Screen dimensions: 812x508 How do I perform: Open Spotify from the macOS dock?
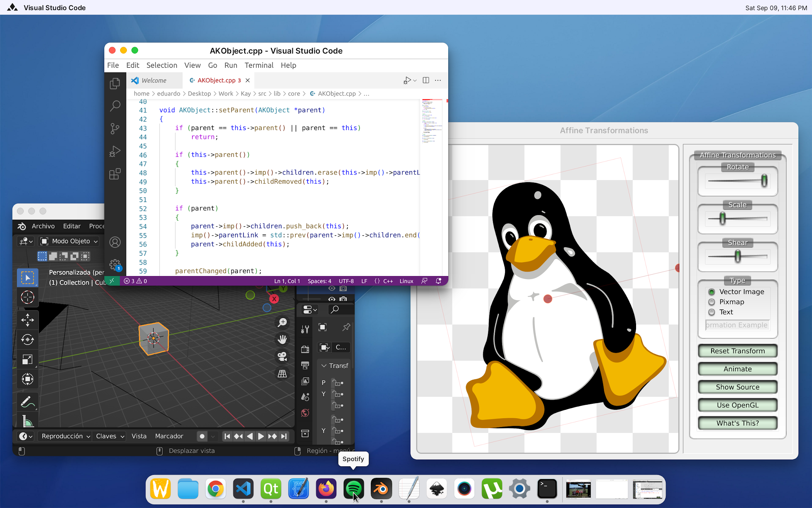click(x=354, y=489)
